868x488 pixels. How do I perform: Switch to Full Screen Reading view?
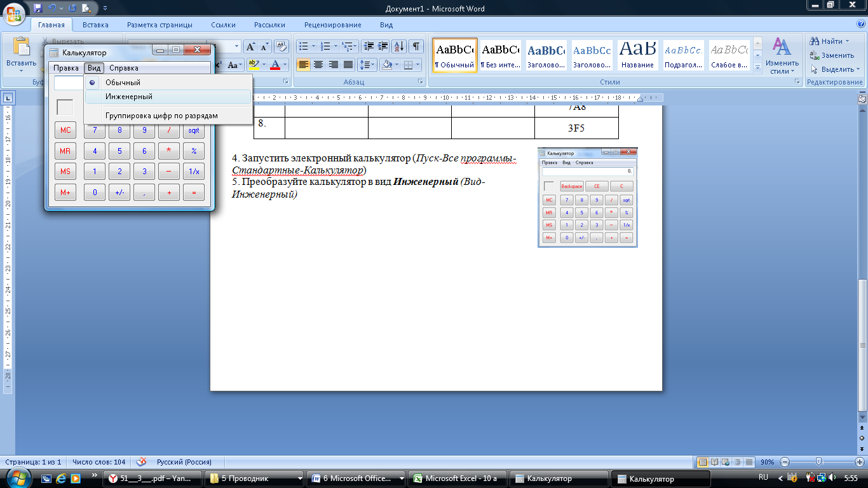(x=715, y=462)
